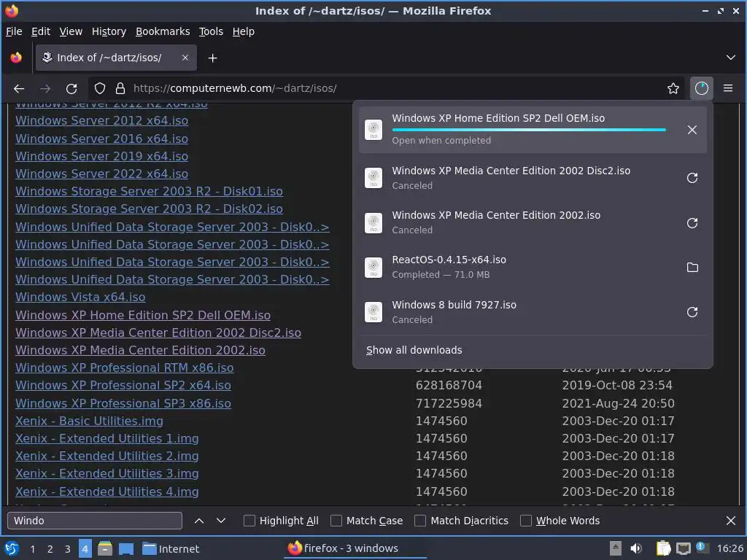Open the History menu

click(x=109, y=31)
